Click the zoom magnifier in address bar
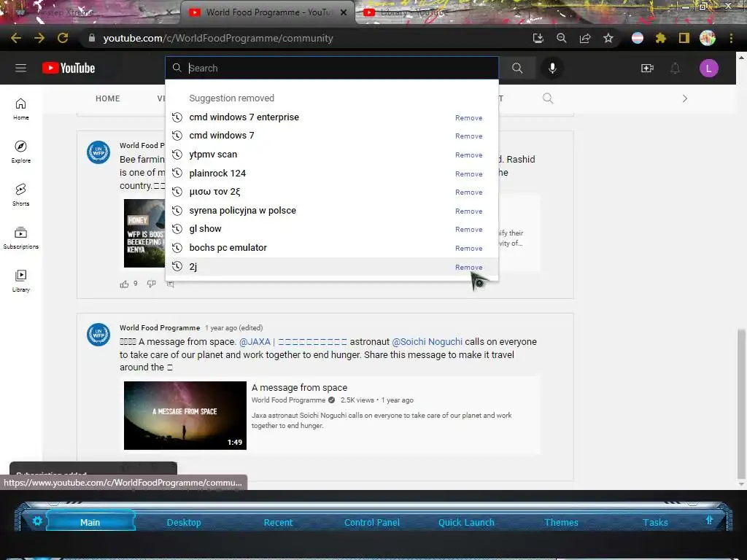The width and height of the screenshot is (747, 560). click(x=561, y=38)
